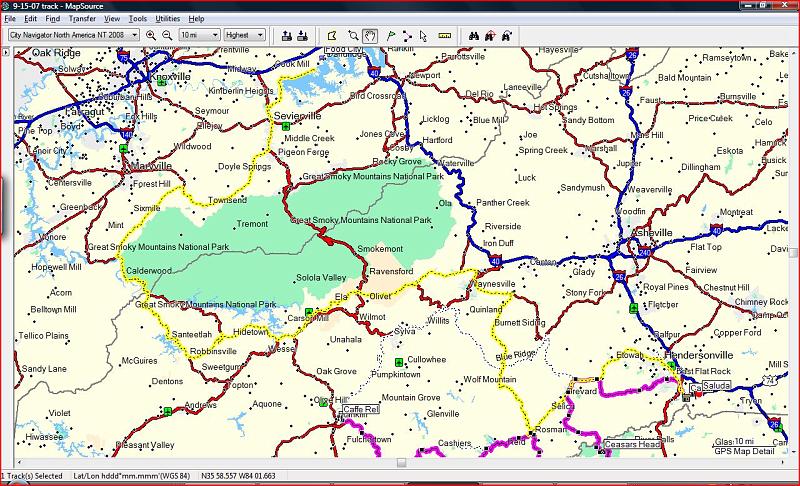Click the Tellico Plains label
Image resolution: width=800 pixels, height=486 pixels.
pos(43,336)
